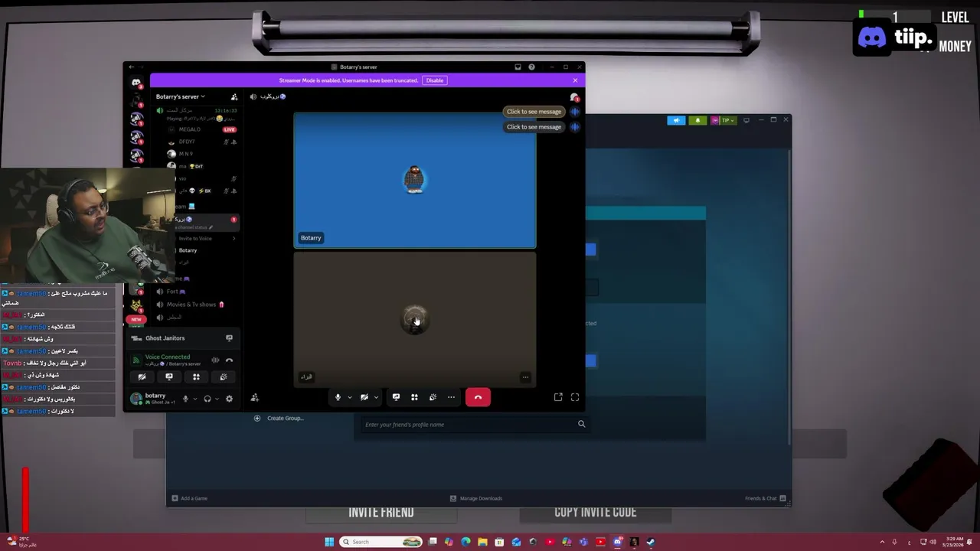The height and width of the screenshot is (551, 980).
Task: Join Movies & Tv shows voice channel
Action: click(196, 305)
